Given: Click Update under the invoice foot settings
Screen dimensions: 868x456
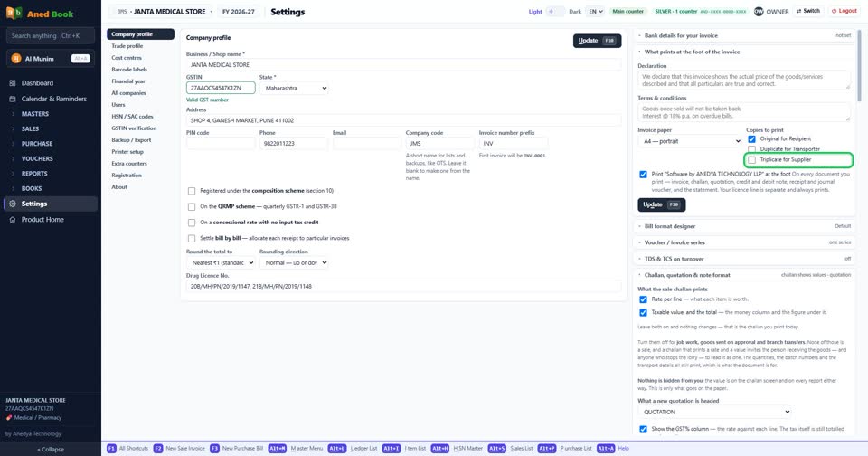Looking at the screenshot, I should pyautogui.click(x=662, y=204).
